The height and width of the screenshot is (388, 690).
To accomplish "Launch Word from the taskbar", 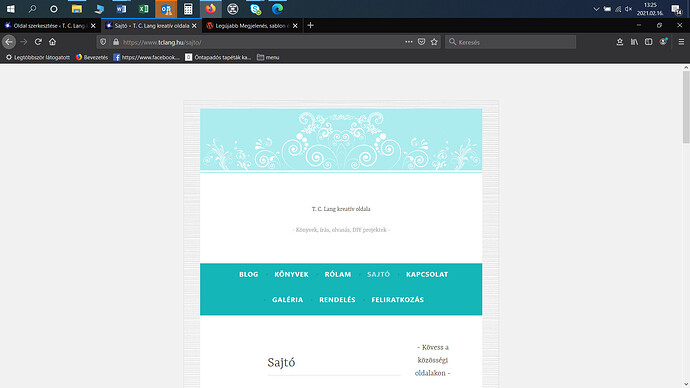I will 121,9.
